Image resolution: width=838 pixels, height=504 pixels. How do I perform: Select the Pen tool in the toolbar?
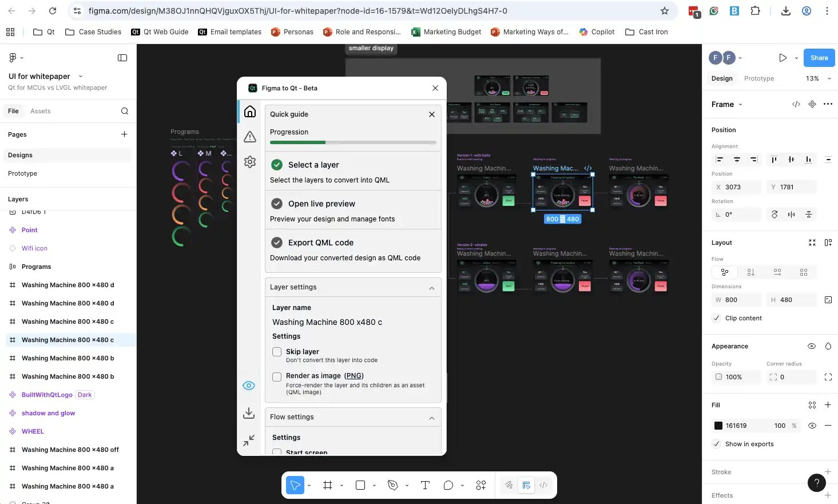click(393, 485)
